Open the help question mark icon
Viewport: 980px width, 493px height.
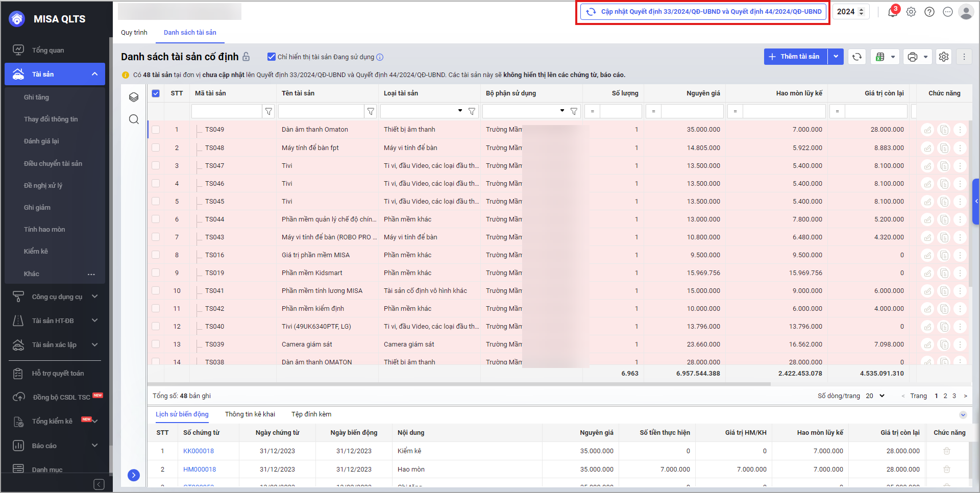coord(929,12)
